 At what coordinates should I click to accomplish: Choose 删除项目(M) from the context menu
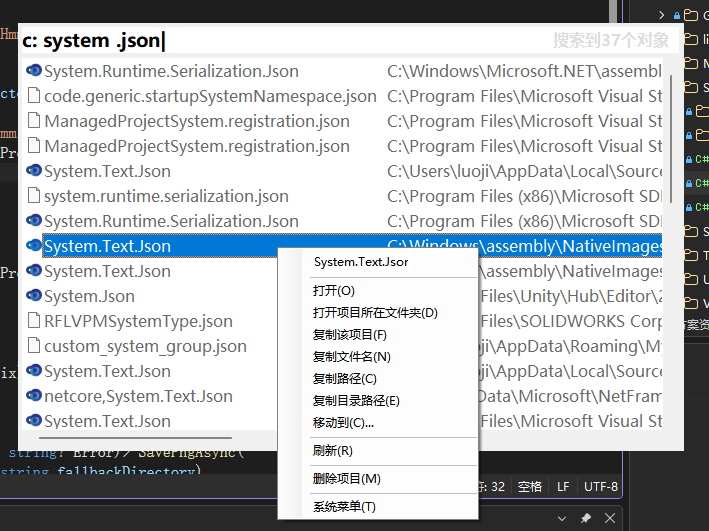coord(346,479)
